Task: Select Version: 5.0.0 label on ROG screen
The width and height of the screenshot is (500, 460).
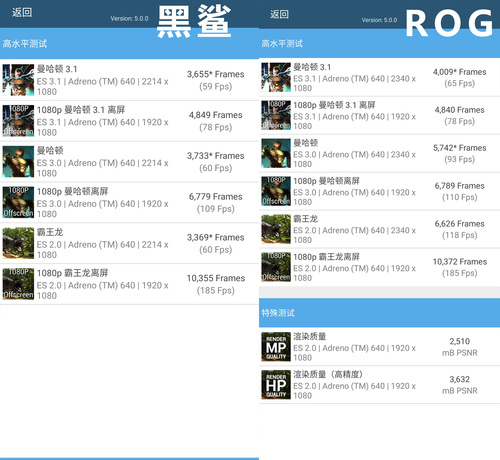Action: tap(379, 20)
